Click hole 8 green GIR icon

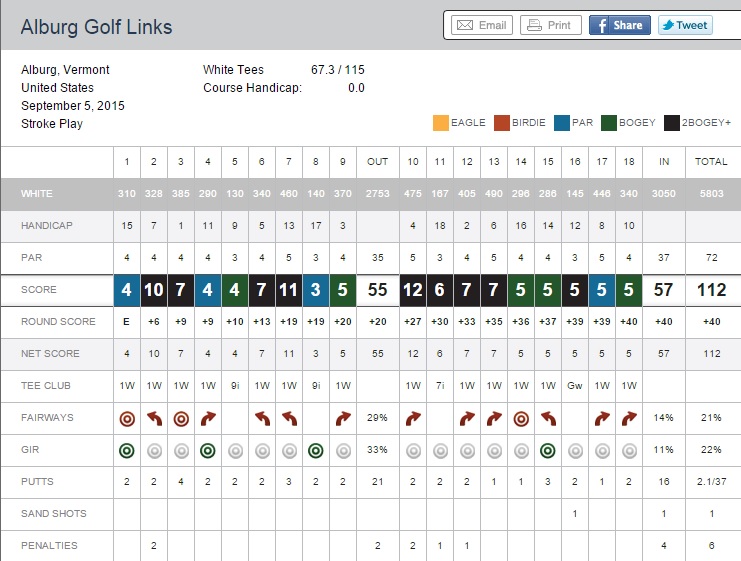(x=315, y=451)
